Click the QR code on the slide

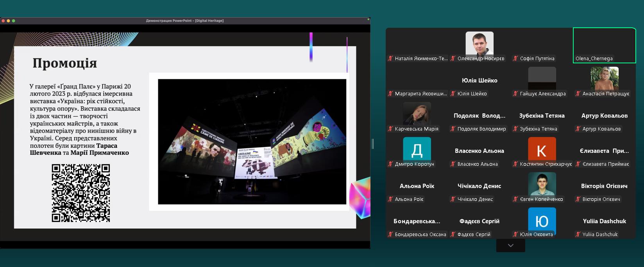(x=81, y=193)
